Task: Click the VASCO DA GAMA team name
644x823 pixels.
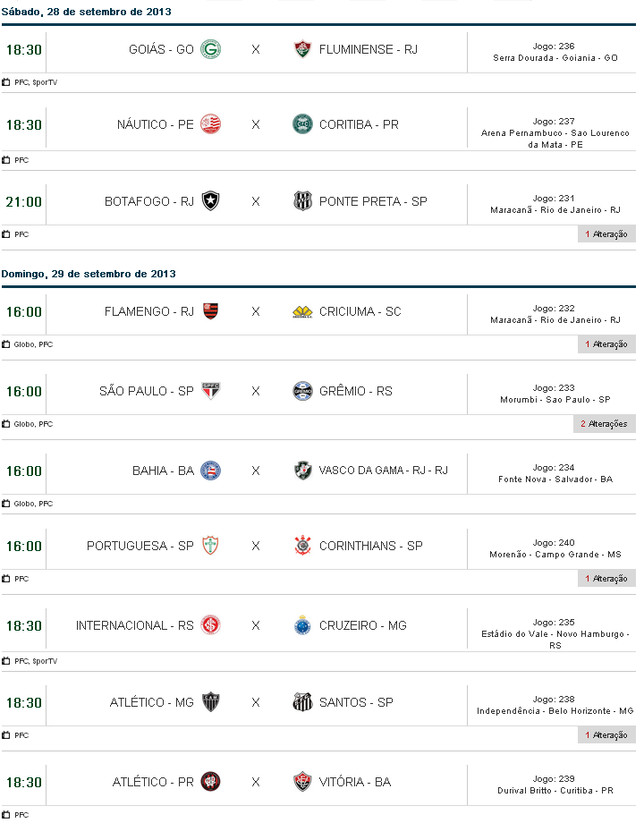Action: [x=383, y=471]
